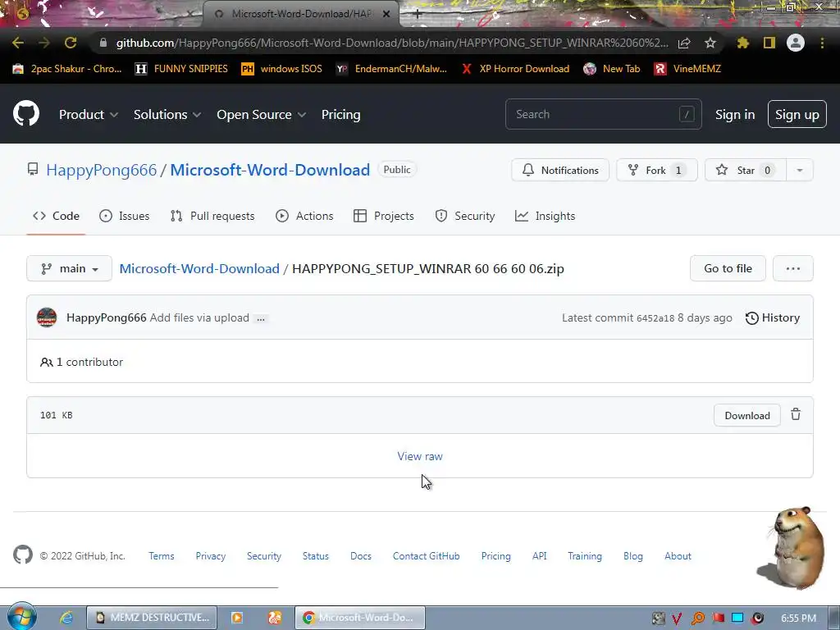Toggle the Chrome side panel icon

pos(769,43)
